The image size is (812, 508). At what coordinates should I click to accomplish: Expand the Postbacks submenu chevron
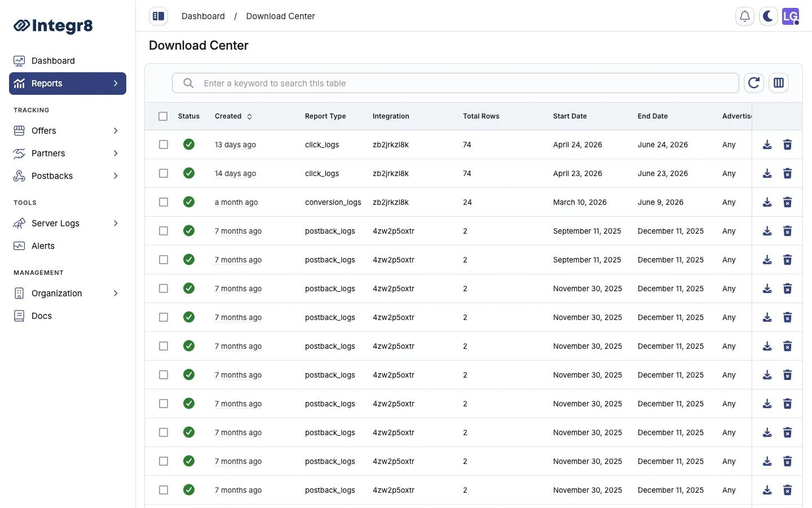point(116,176)
